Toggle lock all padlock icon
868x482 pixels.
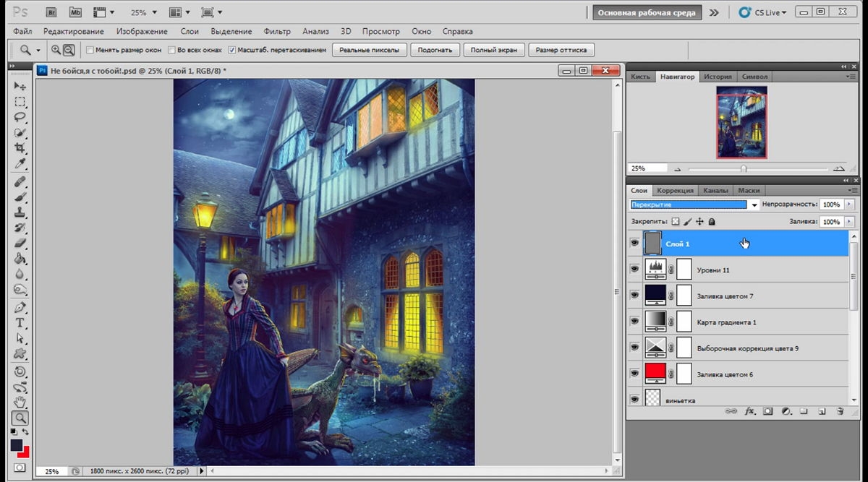712,222
